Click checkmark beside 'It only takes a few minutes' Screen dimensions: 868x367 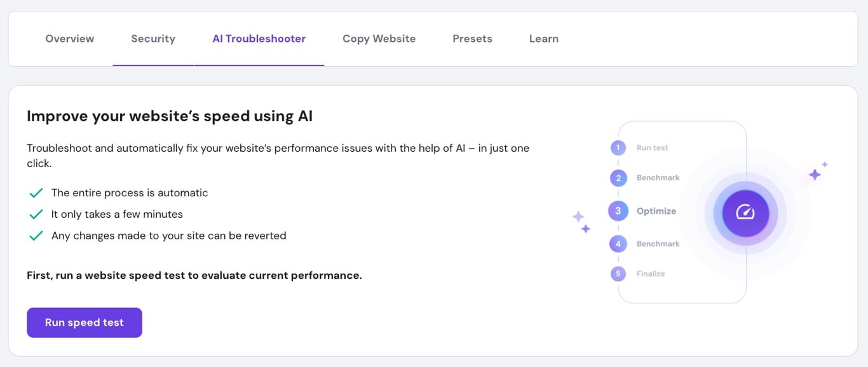pyautogui.click(x=36, y=214)
